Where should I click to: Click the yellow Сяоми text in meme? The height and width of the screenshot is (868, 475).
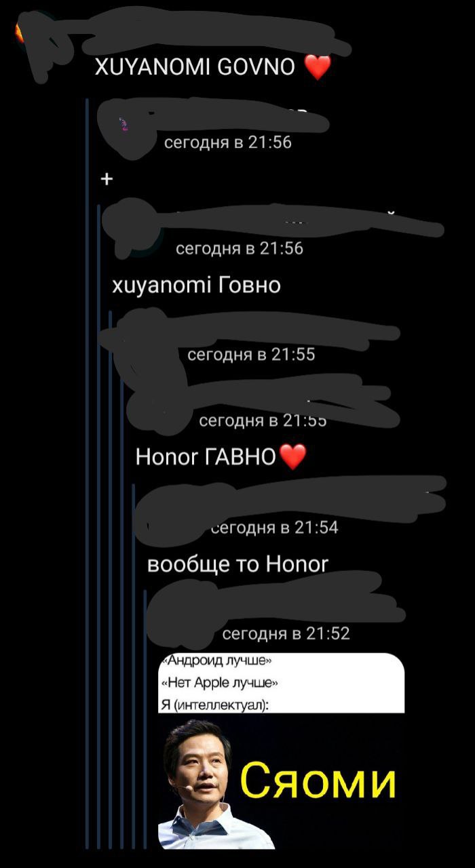318,782
